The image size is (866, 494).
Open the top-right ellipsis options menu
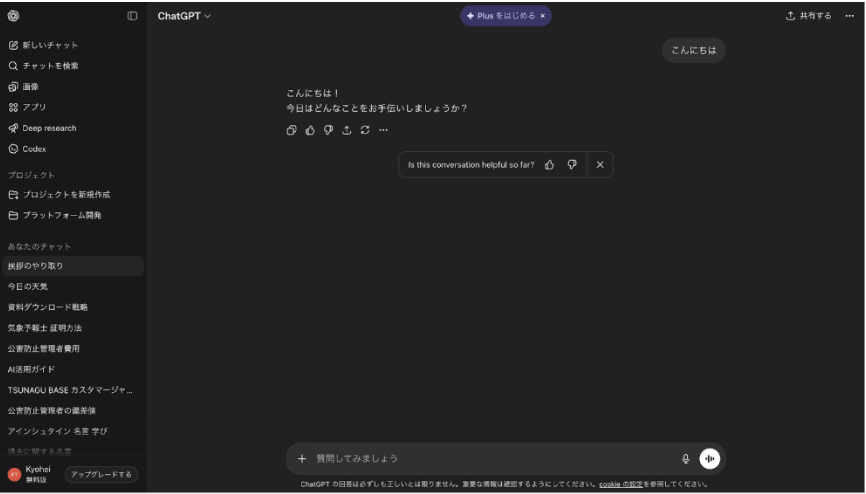point(849,16)
